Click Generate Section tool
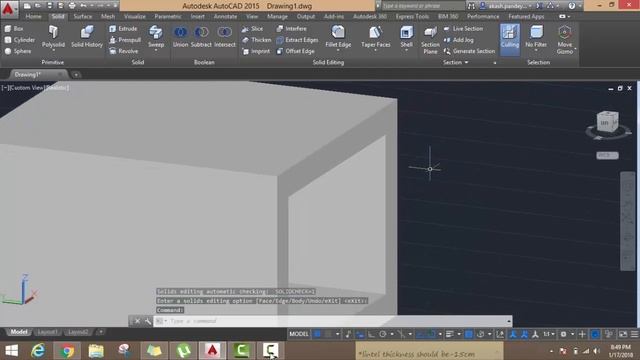The height and width of the screenshot is (360, 640). (x=469, y=51)
